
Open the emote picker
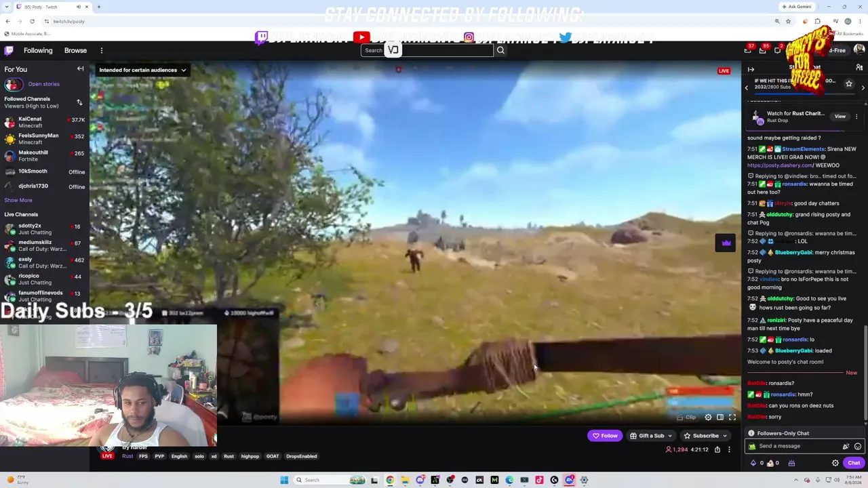click(x=858, y=447)
